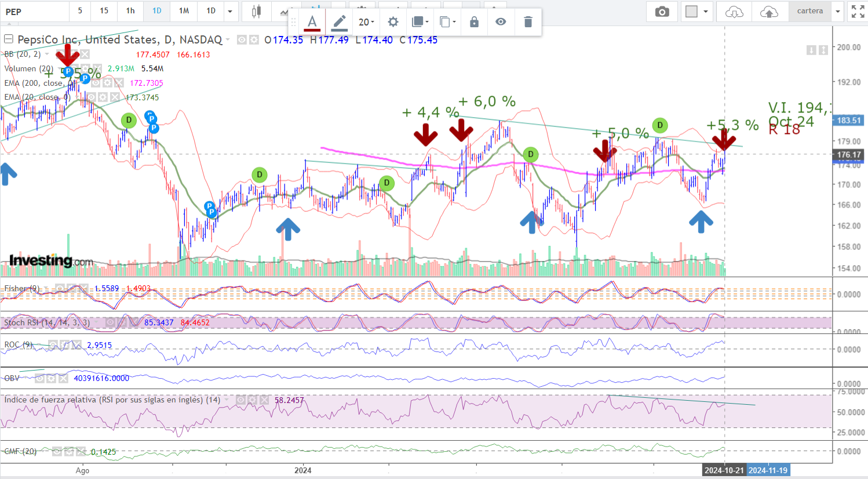Click the grey layout square swatch
Viewport: 868px width, 479px height.
[x=691, y=12]
